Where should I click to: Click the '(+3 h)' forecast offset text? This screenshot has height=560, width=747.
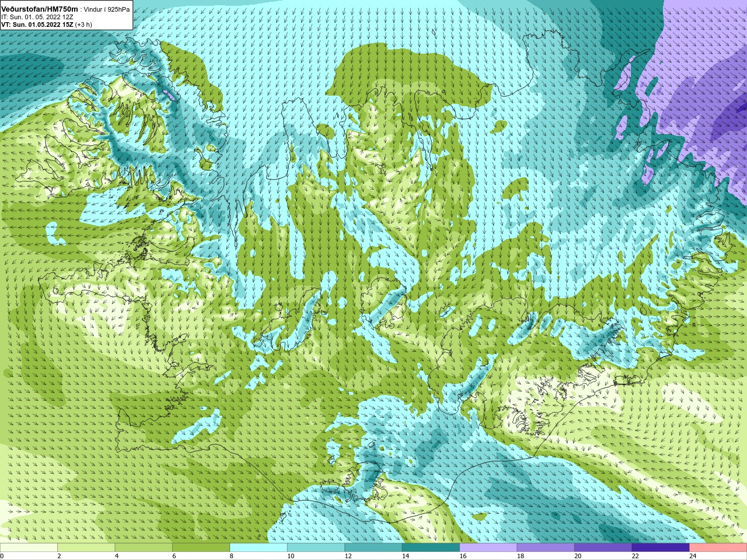click(84, 24)
